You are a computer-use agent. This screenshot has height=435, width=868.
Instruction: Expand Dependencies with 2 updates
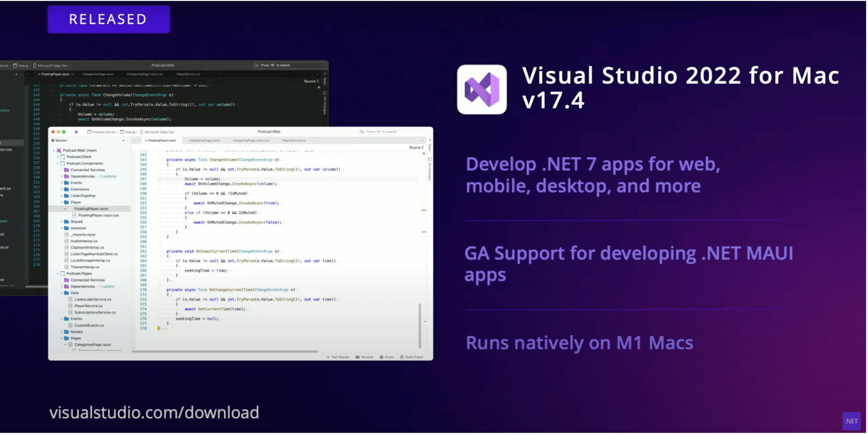(x=62, y=177)
